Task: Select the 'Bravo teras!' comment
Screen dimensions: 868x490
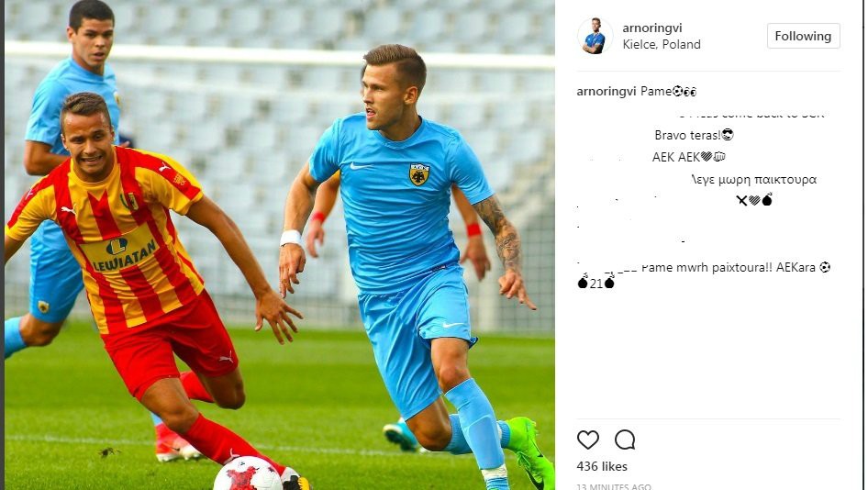Action: [695, 135]
